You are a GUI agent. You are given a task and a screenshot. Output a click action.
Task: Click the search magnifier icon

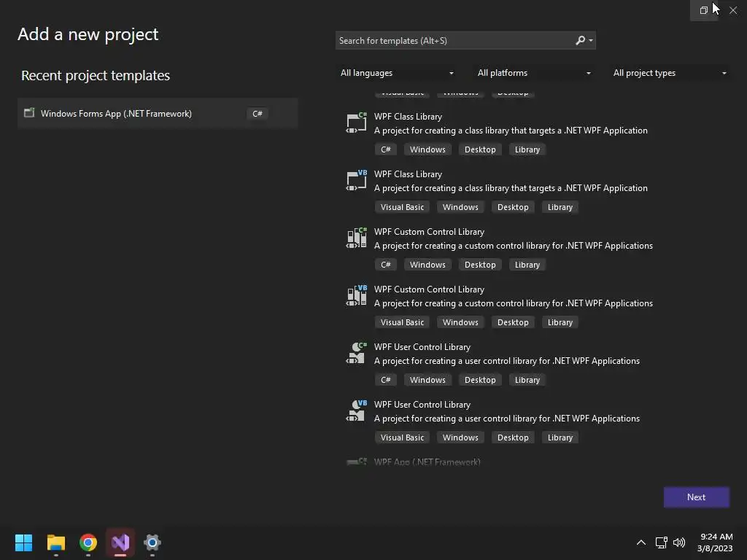pos(580,41)
